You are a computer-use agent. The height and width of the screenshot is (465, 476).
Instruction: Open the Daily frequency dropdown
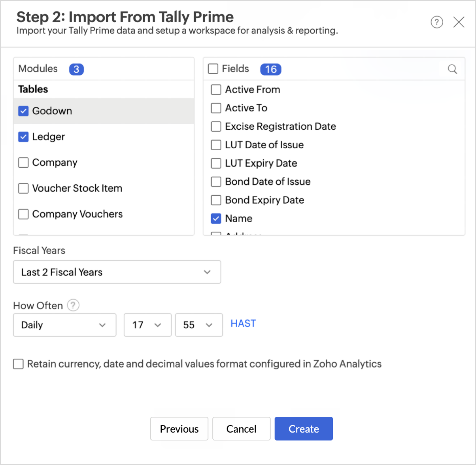pyautogui.click(x=64, y=325)
